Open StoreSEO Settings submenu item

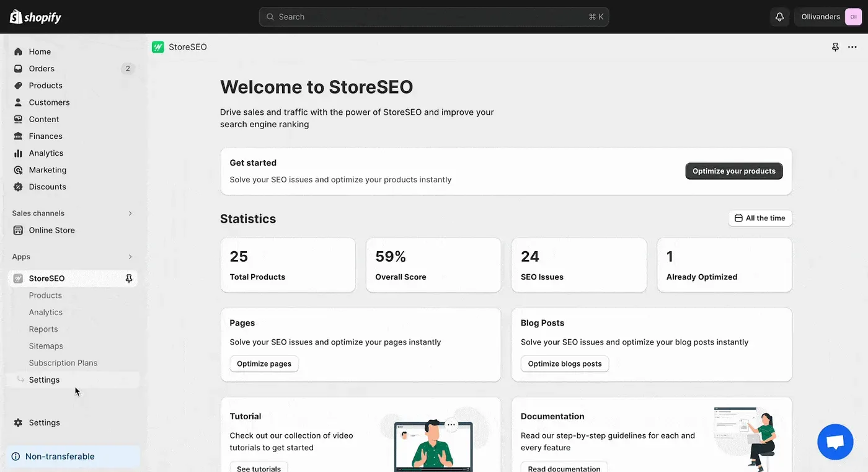tap(44, 380)
